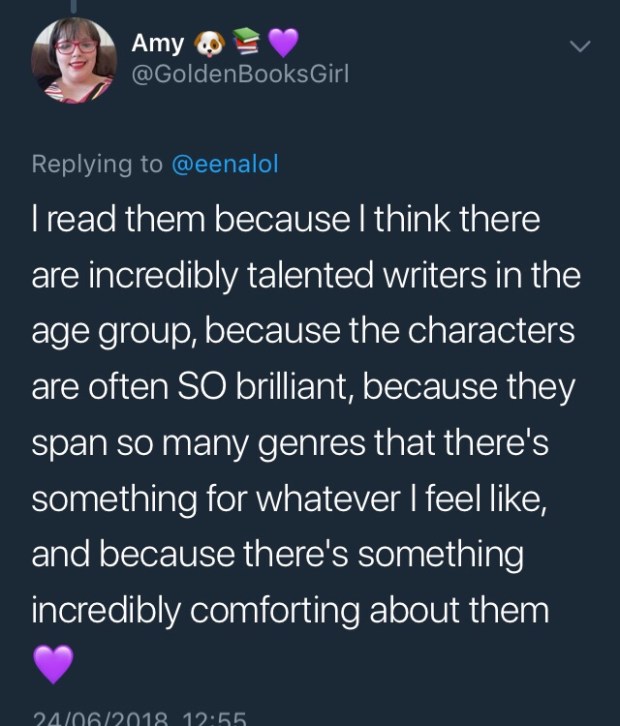
Task: Open Amy's profile avatar photo
Action: [72, 60]
